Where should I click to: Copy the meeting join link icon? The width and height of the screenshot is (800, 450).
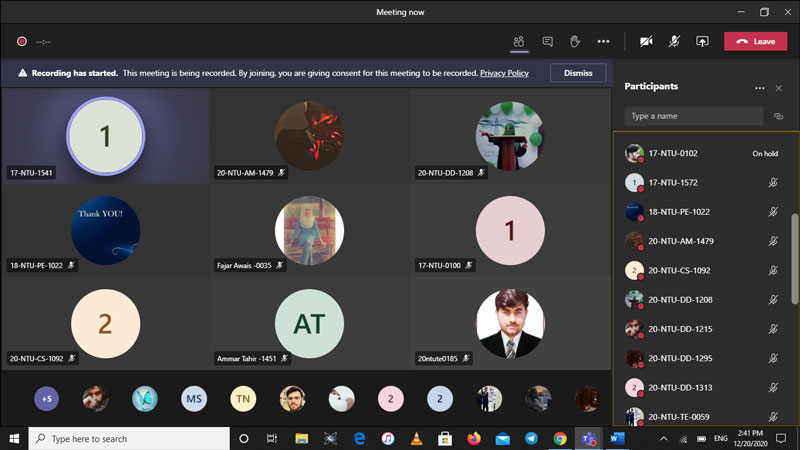click(x=778, y=116)
